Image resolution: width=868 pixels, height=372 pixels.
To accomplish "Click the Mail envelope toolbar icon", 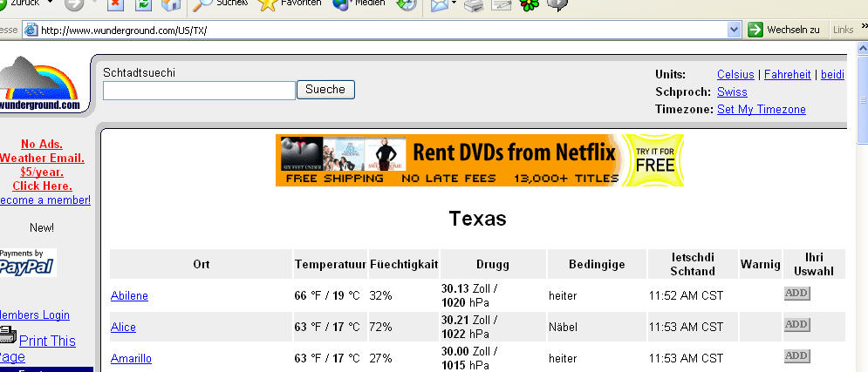I will [x=440, y=4].
